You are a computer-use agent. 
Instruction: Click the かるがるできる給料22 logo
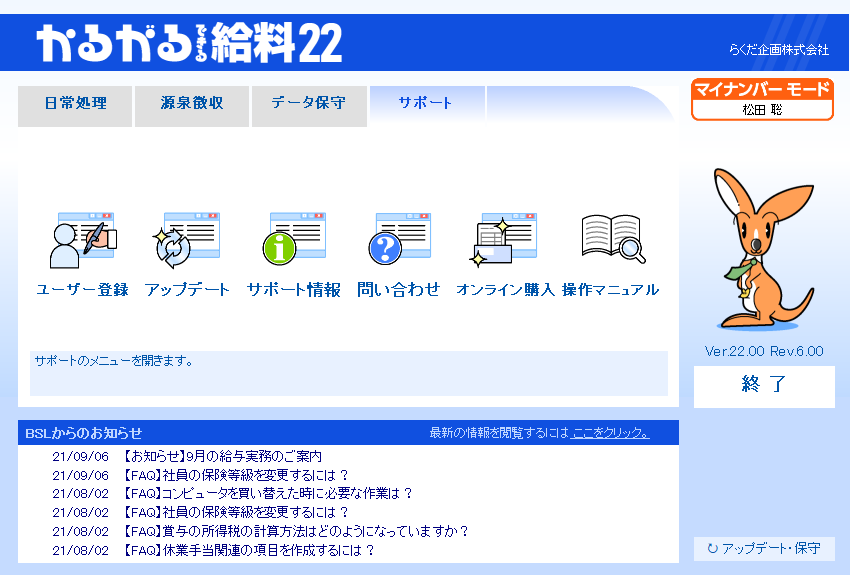click(x=189, y=42)
